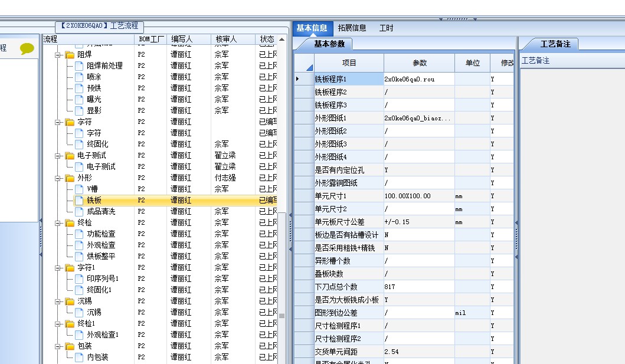Select the 阻焊前处理 tree item
625x364 pixels.
pos(105,65)
